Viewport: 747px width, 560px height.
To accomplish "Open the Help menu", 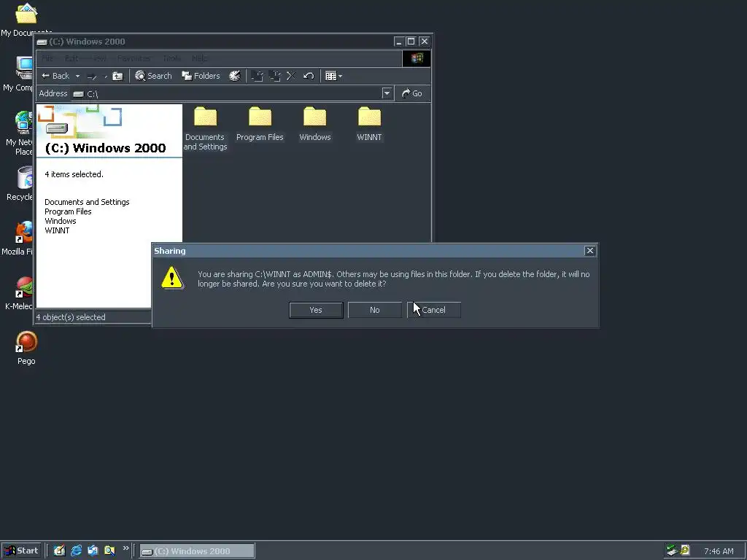I will click(x=200, y=58).
